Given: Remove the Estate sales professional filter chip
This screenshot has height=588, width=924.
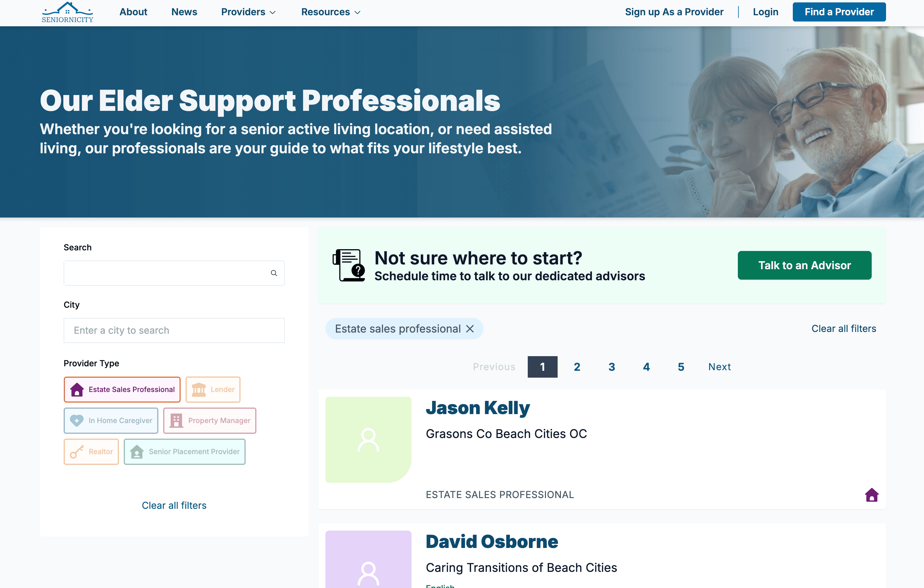Looking at the screenshot, I should [470, 329].
